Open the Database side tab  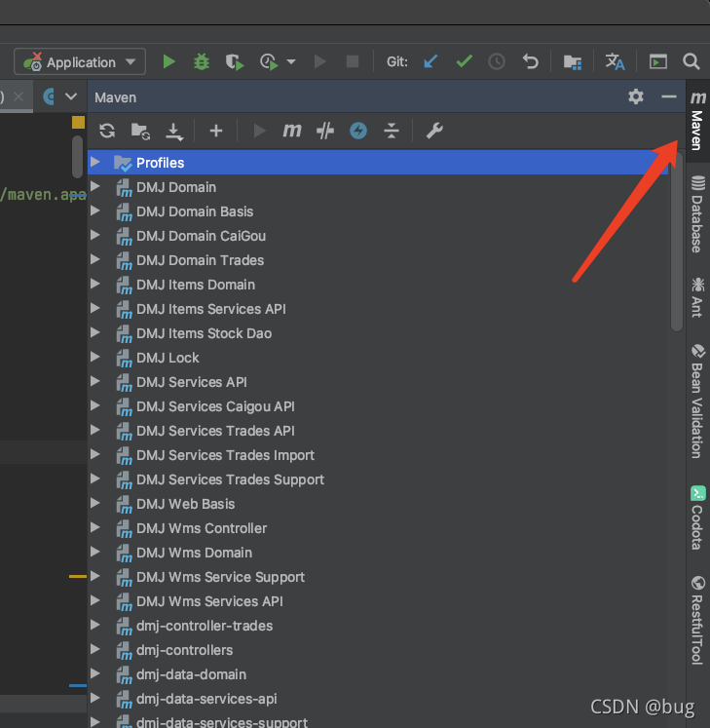[x=697, y=214]
